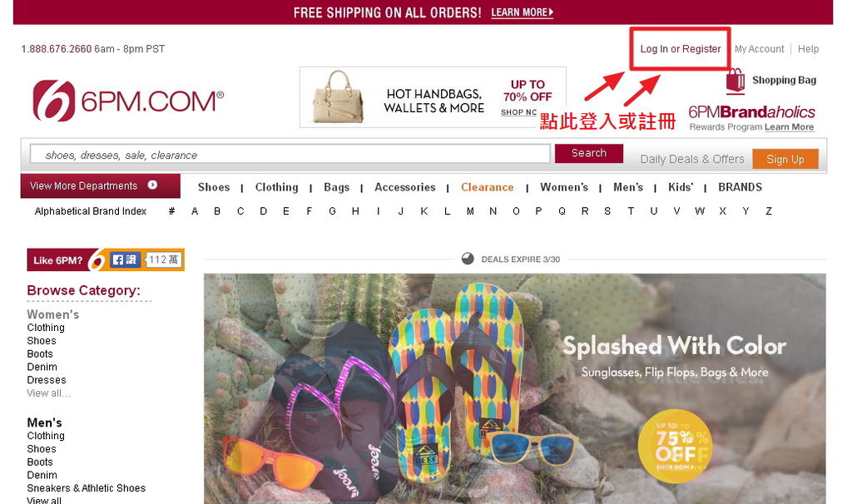Click the deals expire clock icon
This screenshot has height=504, width=852.
click(468, 259)
